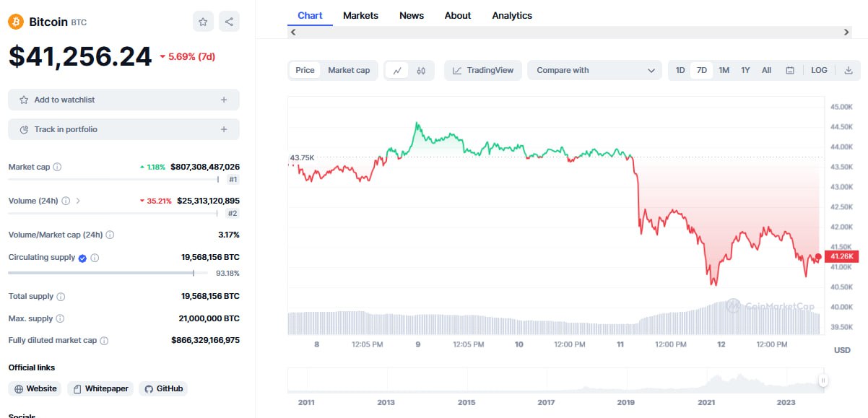This screenshot has height=418, width=868.
Task: Switch to the Analytics tab
Action: coord(512,15)
